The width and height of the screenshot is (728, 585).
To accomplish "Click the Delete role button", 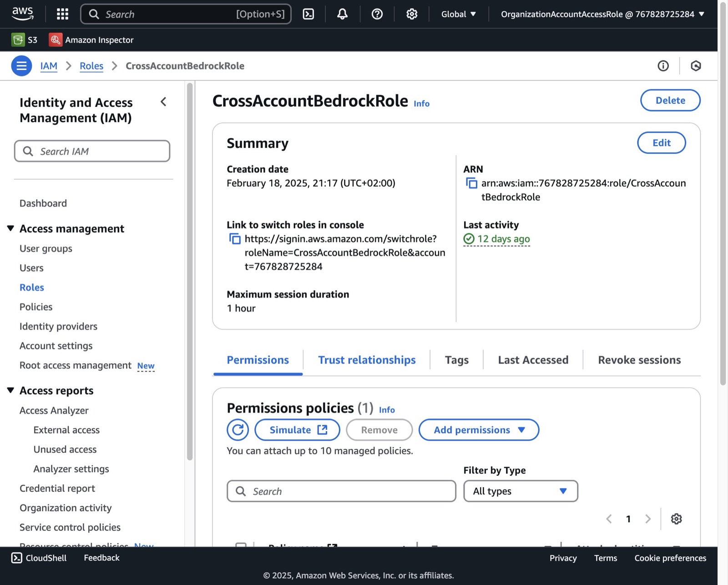I will click(671, 101).
